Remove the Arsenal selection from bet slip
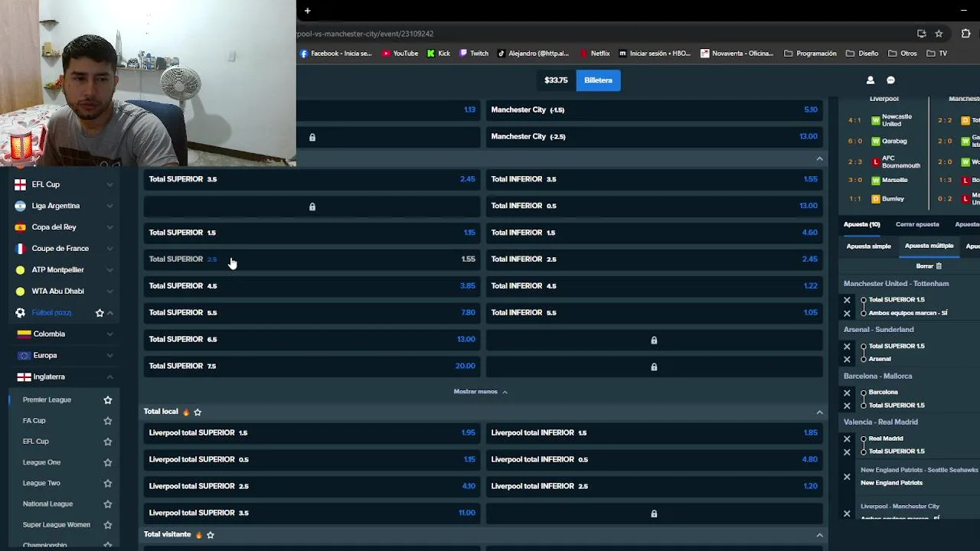This screenshot has width=980, height=551. pyautogui.click(x=847, y=359)
